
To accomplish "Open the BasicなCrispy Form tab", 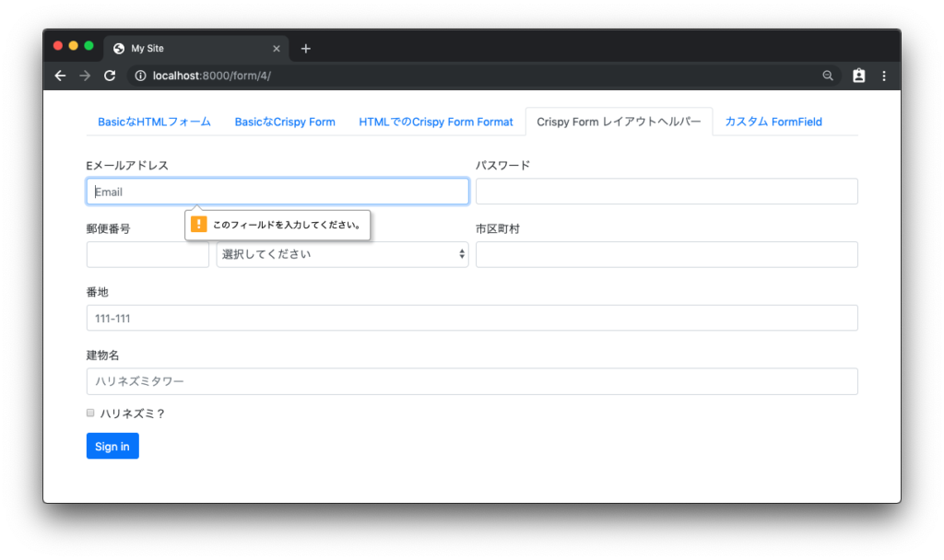I will [x=285, y=121].
